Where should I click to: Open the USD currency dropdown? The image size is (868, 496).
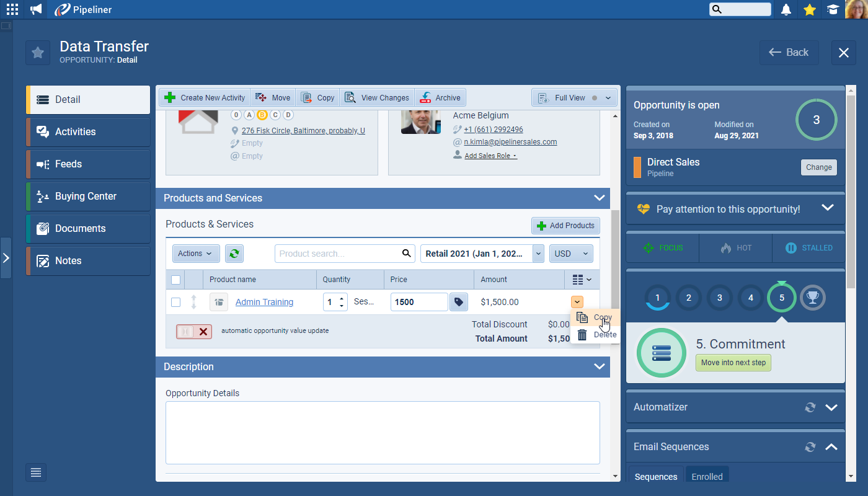pos(570,254)
